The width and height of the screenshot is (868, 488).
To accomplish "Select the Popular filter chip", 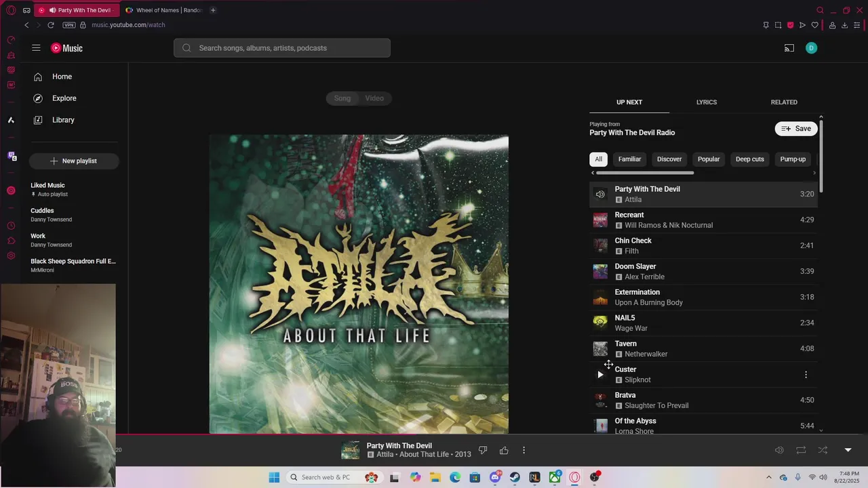I will [x=709, y=159].
